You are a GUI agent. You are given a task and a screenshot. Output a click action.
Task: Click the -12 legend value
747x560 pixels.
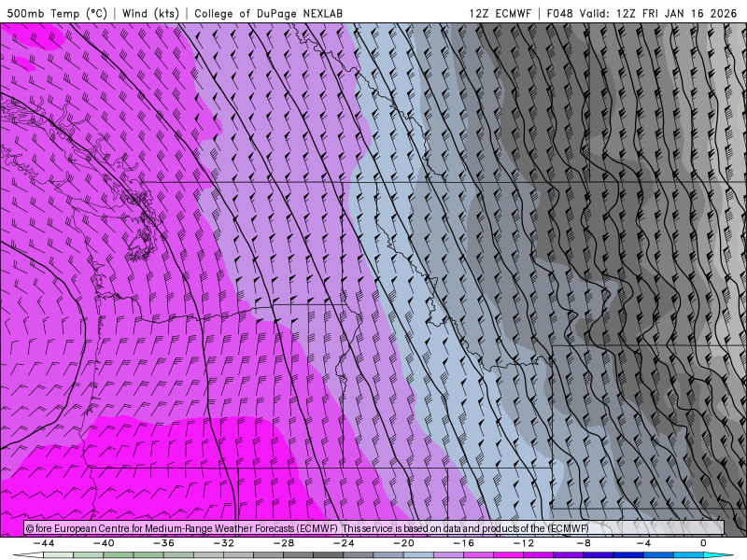(524, 543)
